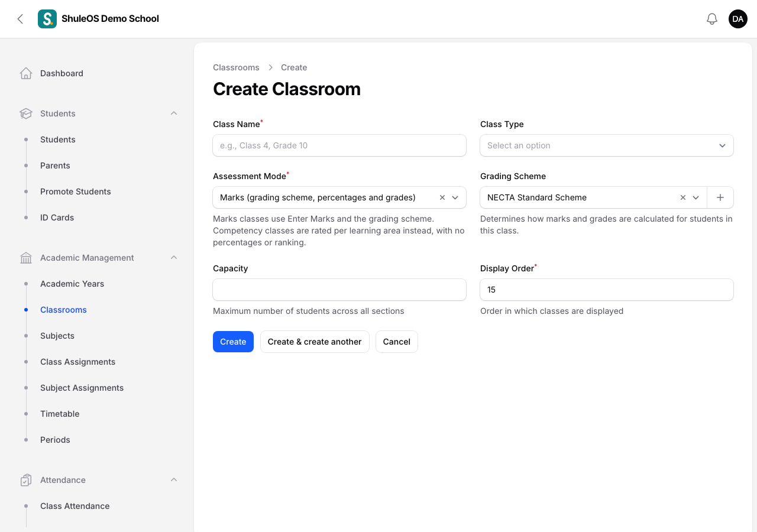This screenshot has height=532, width=757.
Task: Collapse the Attendance sidebar group
Action: point(174,480)
